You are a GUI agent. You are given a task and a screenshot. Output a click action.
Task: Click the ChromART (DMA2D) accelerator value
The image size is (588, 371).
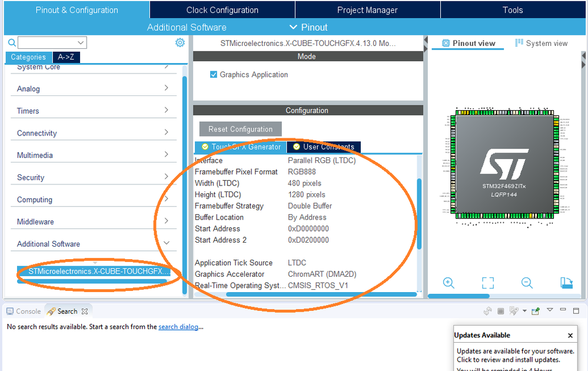click(322, 274)
